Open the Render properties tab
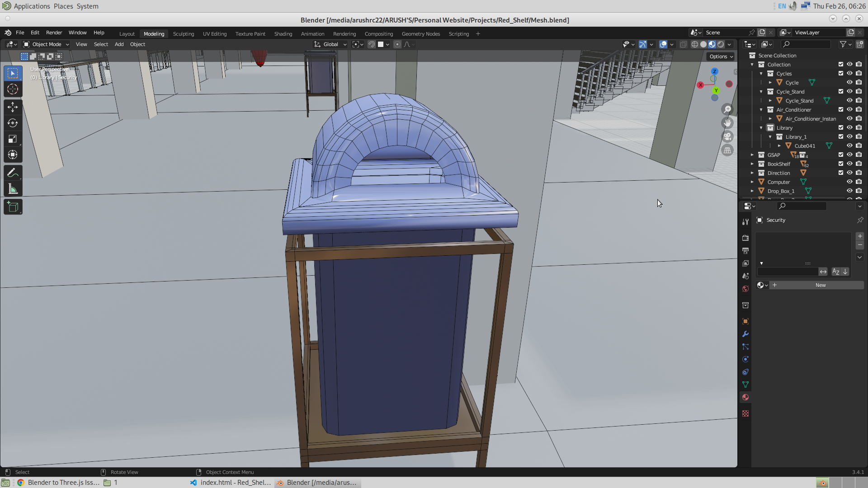The image size is (868, 488). coord(745,238)
